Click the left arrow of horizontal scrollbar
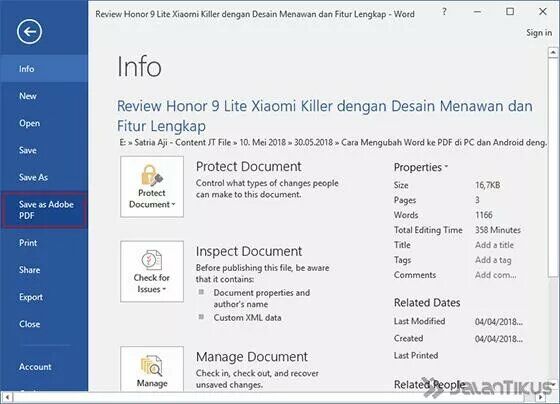 click(7, 397)
